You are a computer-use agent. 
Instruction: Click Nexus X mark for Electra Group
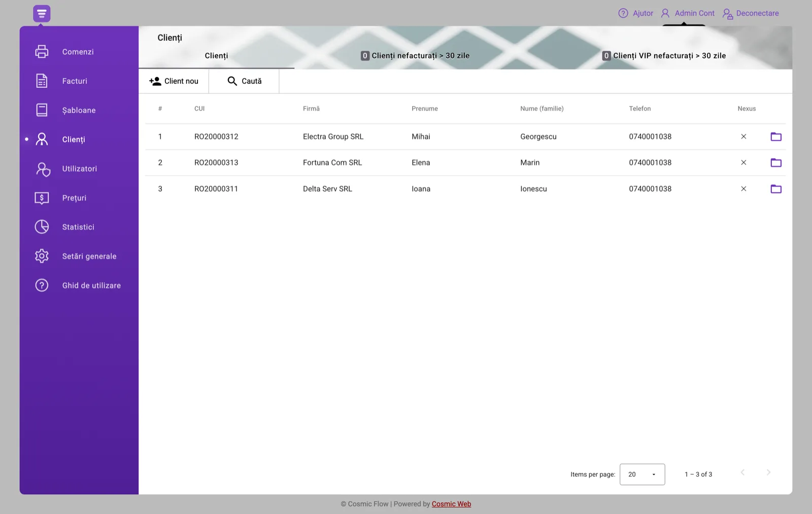[x=743, y=136]
